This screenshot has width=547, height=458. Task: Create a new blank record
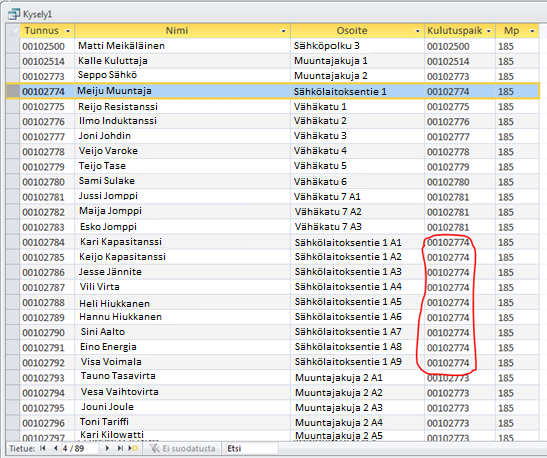coord(133,448)
